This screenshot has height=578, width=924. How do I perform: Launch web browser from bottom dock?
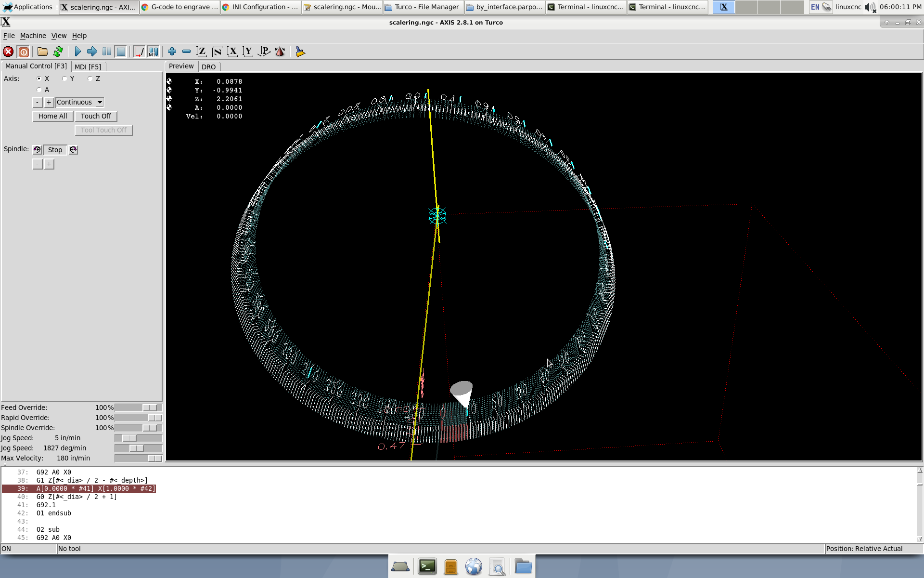point(474,566)
